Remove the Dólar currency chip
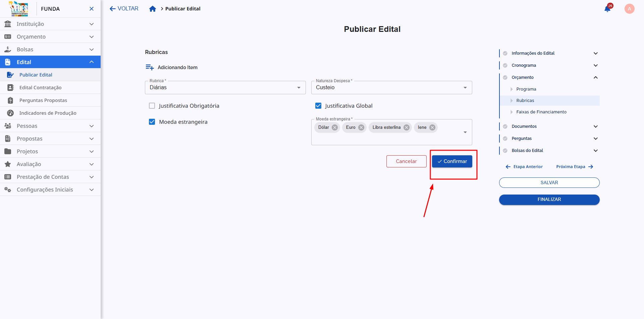 (x=335, y=127)
